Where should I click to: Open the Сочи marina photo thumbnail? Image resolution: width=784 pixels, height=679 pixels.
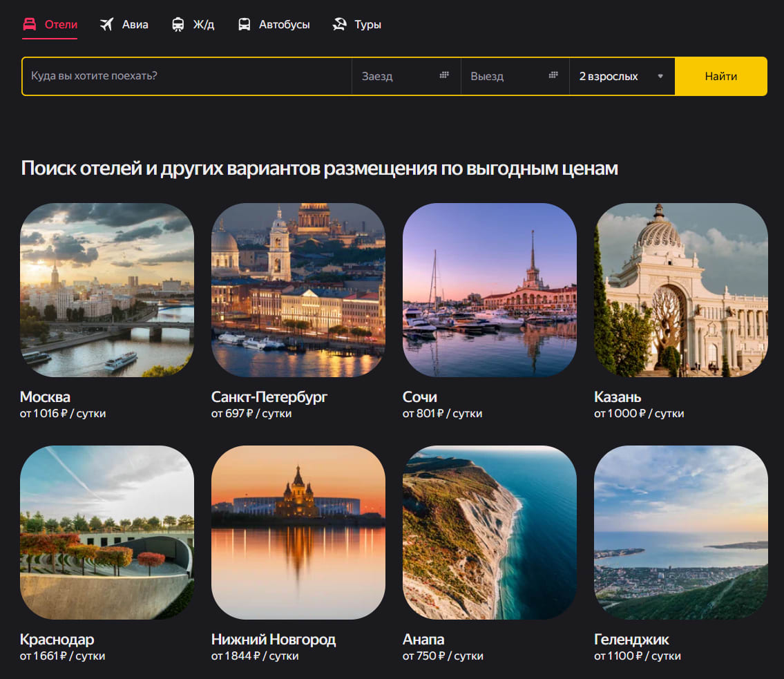[x=490, y=290]
